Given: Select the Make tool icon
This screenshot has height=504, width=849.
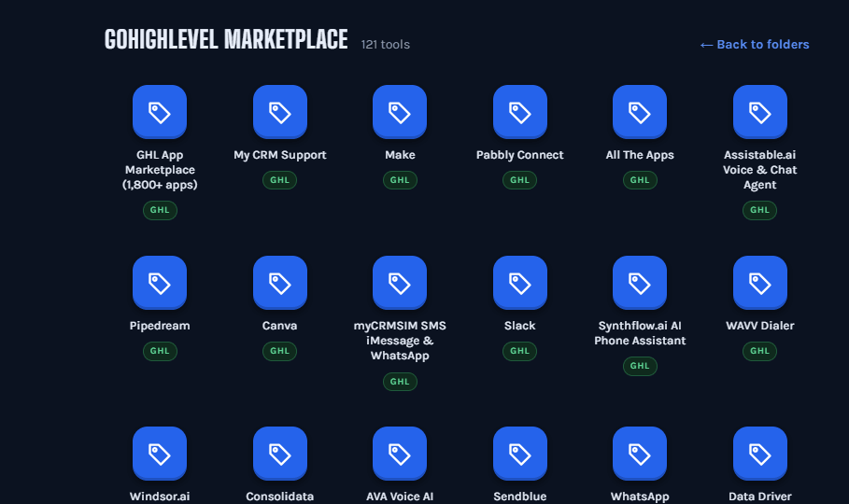Looking at the screenshot, I should [400, 112].
